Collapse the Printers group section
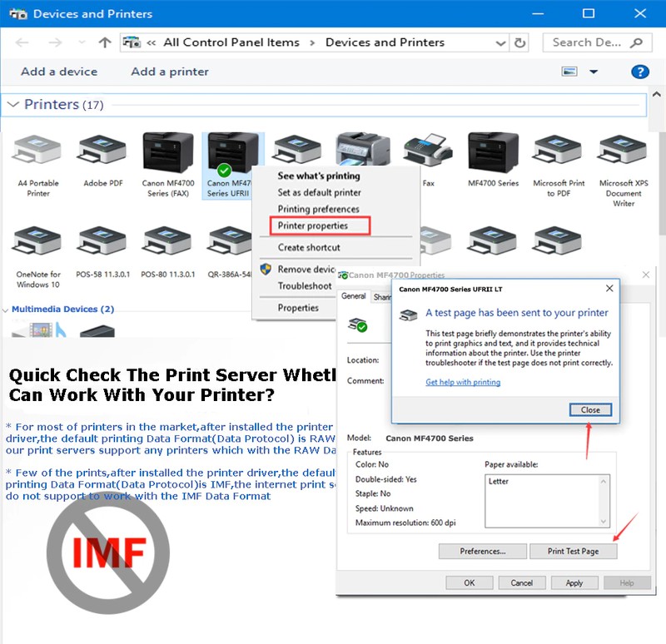The image size is (666, 644). (x=12, y=105)
